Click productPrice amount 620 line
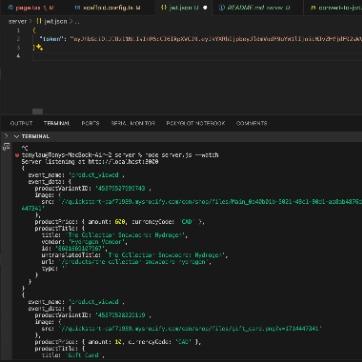This screenshot has height=362, width=362. tap(120, 222)
